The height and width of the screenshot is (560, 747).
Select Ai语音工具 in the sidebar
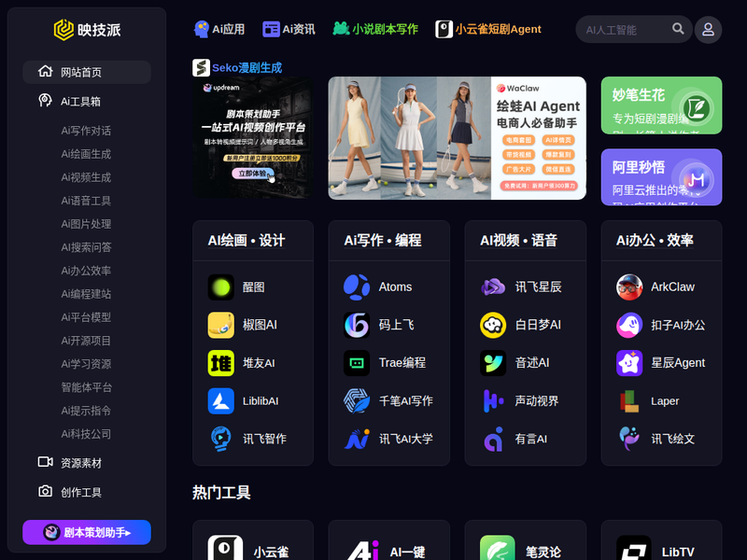[x=86, y=201]
